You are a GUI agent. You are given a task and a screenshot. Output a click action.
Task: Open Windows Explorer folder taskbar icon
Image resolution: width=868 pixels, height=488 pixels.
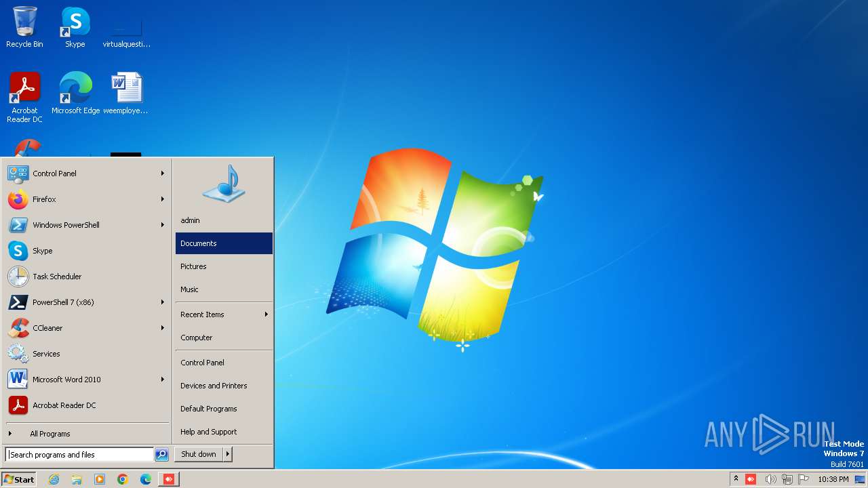point(77,479)
